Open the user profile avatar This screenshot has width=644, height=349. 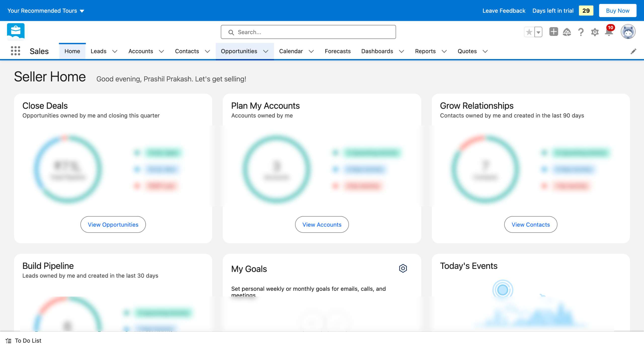(628, 32)
